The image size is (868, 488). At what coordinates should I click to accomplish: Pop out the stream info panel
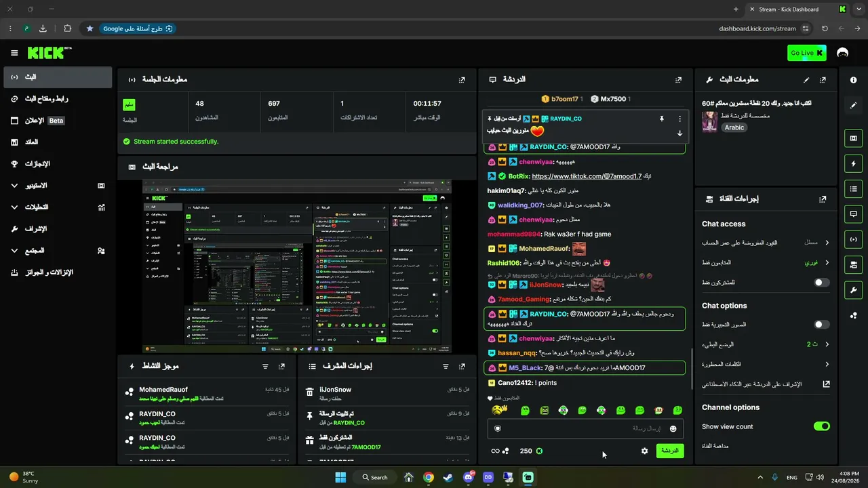[823, 79]
